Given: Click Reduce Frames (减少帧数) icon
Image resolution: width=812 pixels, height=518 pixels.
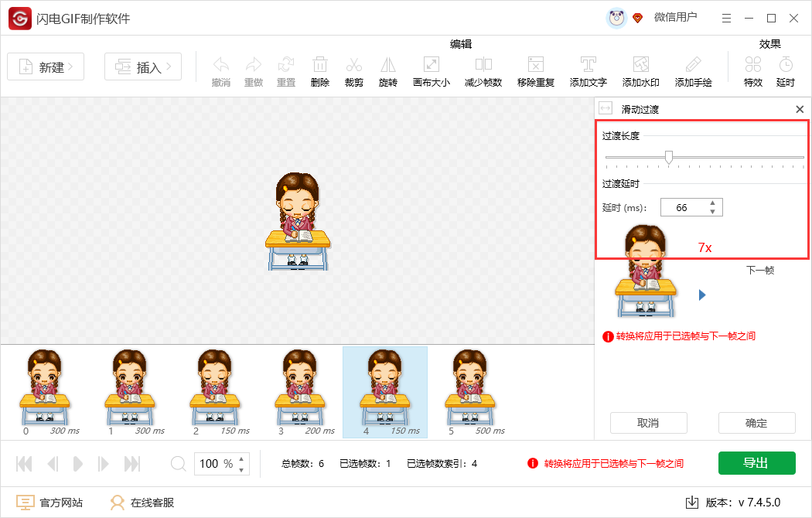Looking at the screenshot, I should (483, 66).
